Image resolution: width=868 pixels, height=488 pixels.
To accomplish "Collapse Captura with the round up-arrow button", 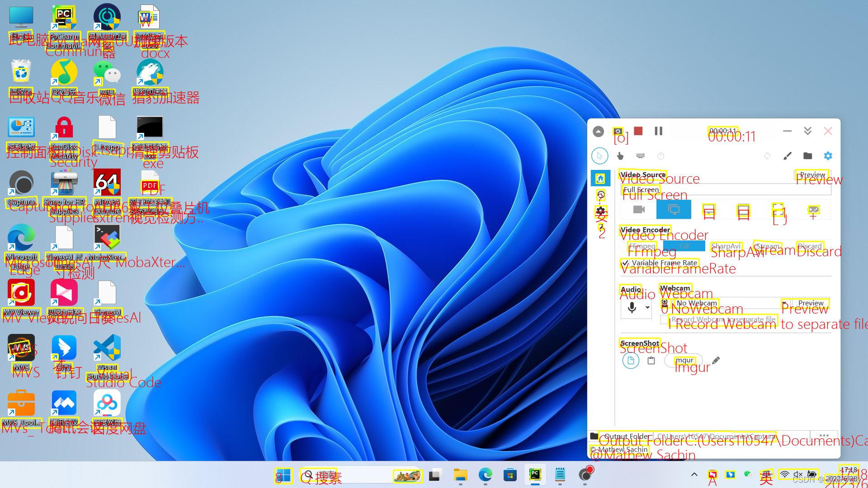I will coord(598,131).
